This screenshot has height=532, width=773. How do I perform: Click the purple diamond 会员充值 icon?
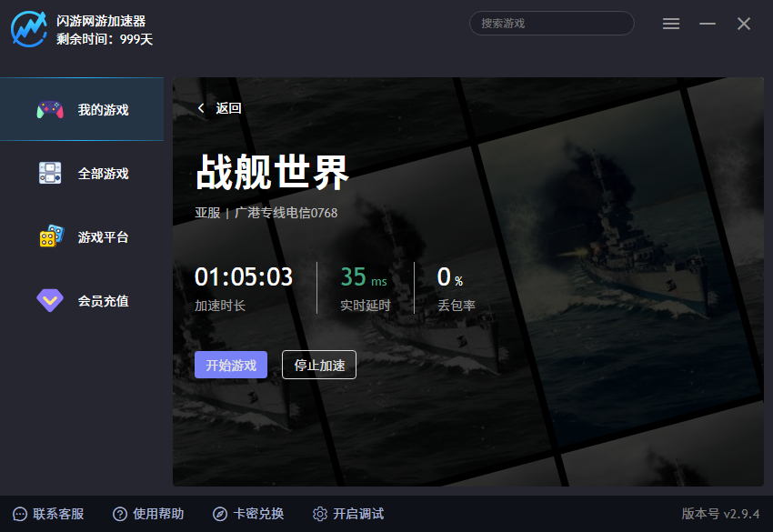(x=50, y=300)
